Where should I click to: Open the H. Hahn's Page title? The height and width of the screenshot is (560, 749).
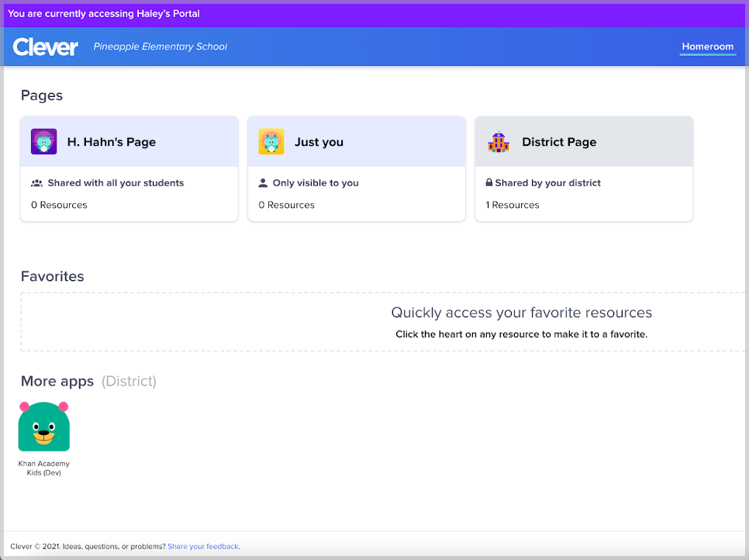click(x=111, y=142)
